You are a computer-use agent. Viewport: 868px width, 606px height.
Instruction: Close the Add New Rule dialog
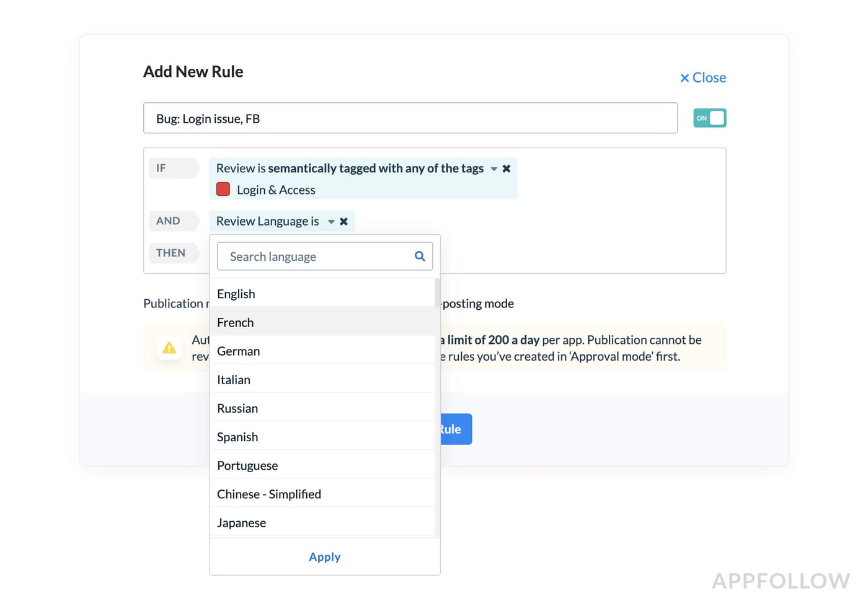(703, 77)
